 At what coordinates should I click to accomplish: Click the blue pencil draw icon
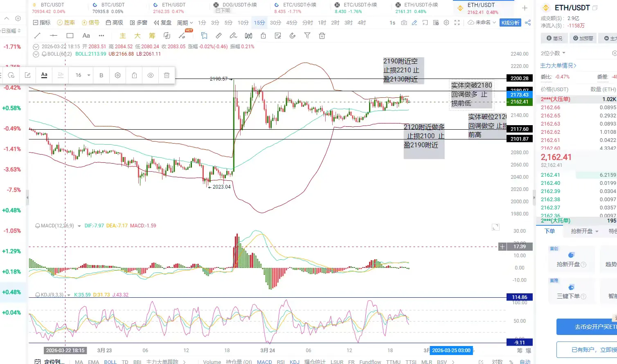pos(414,22)
